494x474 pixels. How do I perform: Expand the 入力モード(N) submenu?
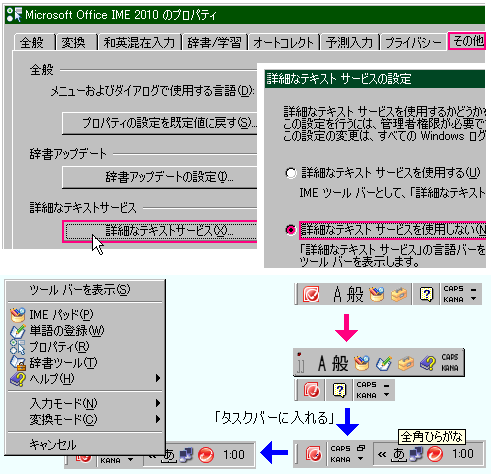point(86,404)
